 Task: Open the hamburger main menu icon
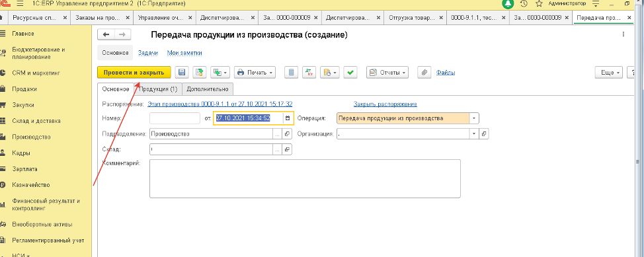(x=20, y=4)
